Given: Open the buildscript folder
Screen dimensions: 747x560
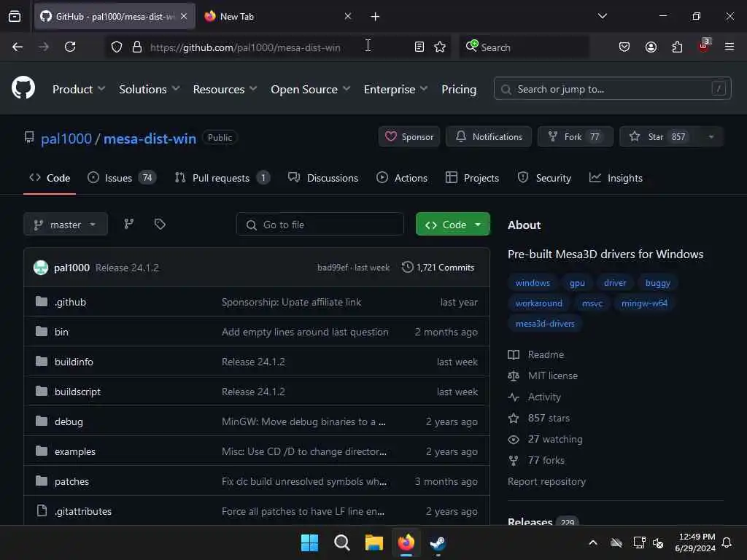Looking at the screenshot, I should pos(77,392).
